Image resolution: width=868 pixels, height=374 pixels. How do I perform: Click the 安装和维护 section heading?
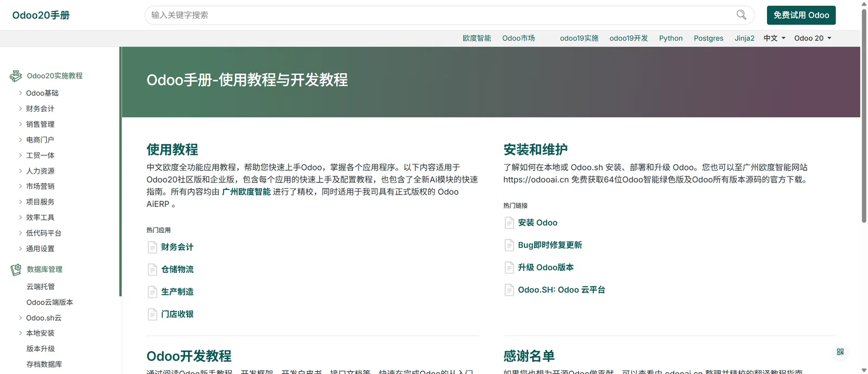click(x=535, y=149)
